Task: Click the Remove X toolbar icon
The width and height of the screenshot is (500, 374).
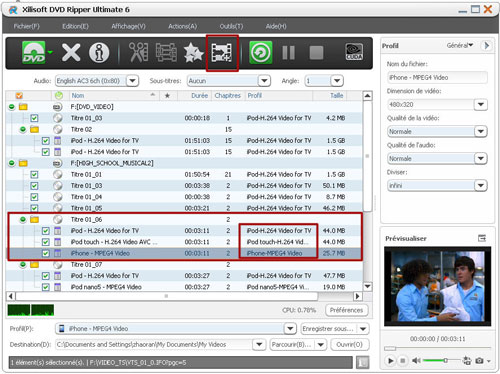Action: [71, 53]
